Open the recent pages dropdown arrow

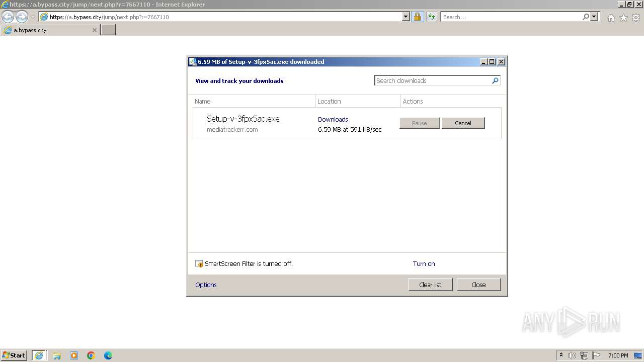(x=33, y=17)
